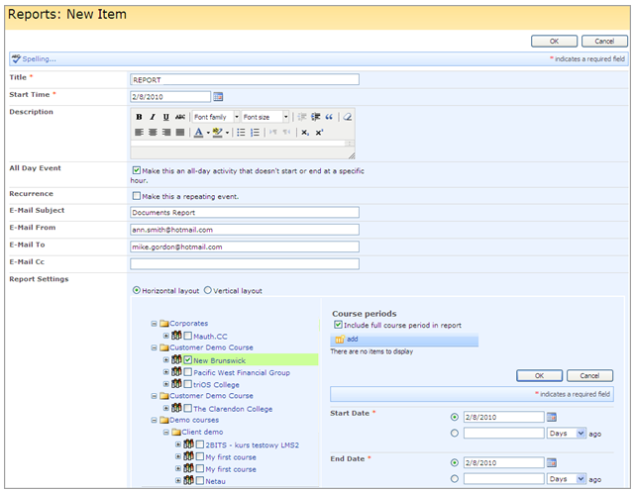The height and width of the screenshot is (492, 634).
Task: Open the Start Date calendar picker icon
Action: pyautogui.click(x=552, y=417)
